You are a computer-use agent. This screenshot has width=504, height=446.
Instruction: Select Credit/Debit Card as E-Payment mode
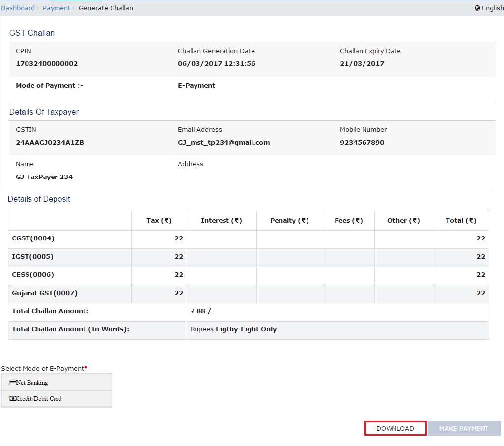pyautogui.click(x=56, y=398)
